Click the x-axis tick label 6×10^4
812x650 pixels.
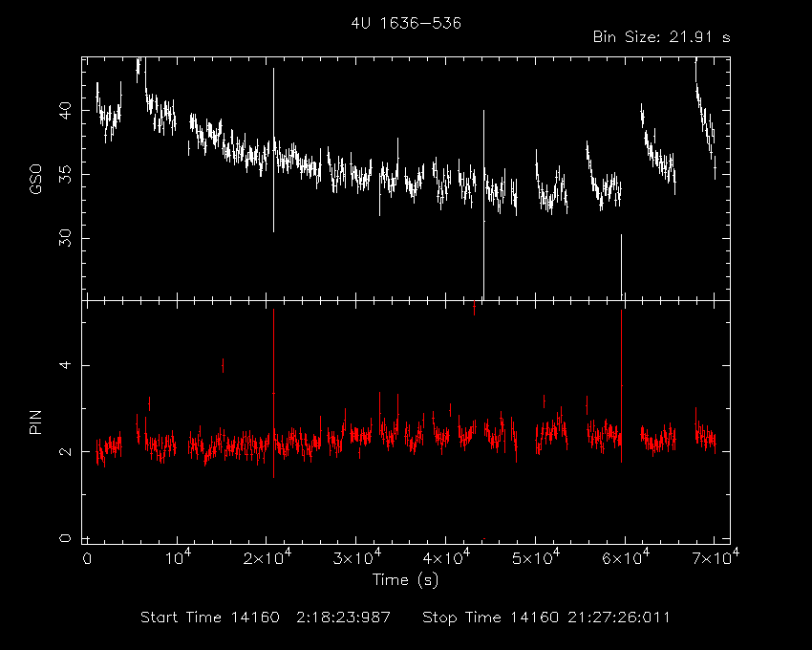[625, 557]
